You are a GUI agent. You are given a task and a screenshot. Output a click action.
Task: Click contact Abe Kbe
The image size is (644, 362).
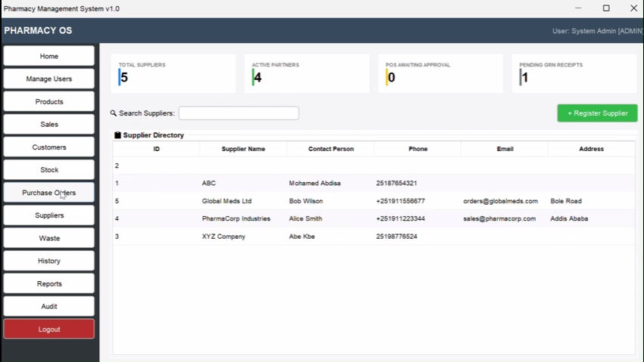(x=302, y=236)
